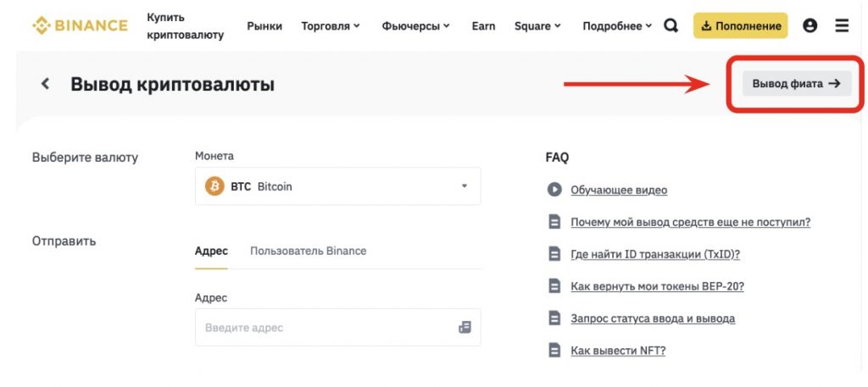The height and width of the screenshot is (387, 868).
Task: Click address book icon in address field
Action: (465, 327)
